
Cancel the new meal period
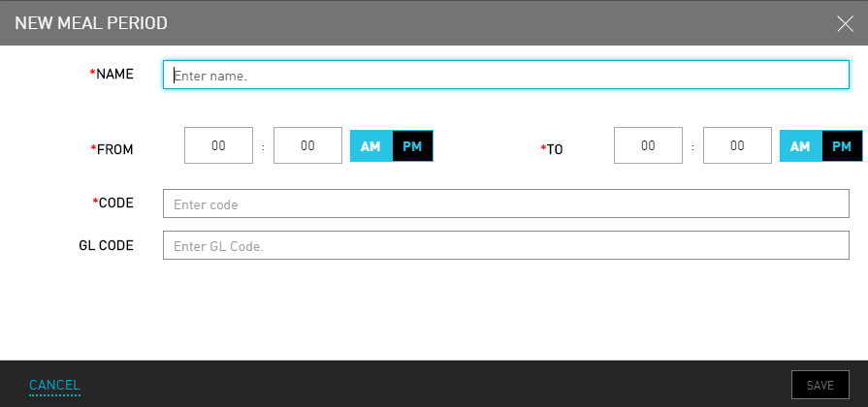55,385
